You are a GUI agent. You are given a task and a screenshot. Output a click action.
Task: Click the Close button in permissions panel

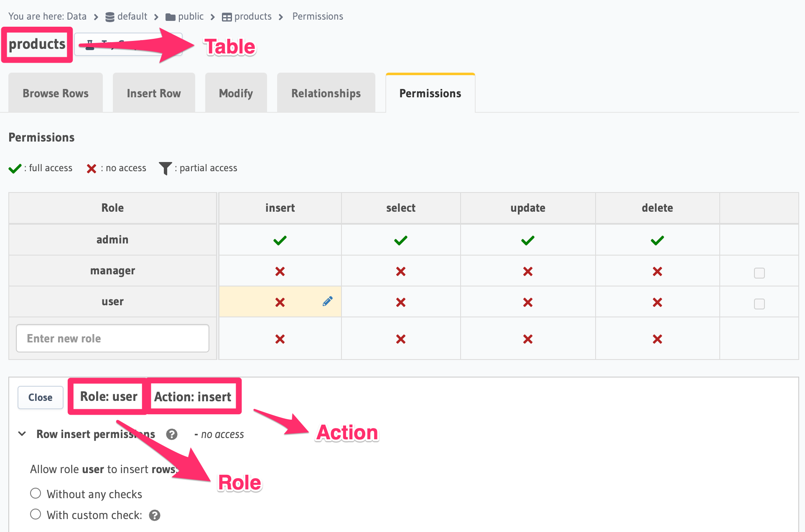40,397
